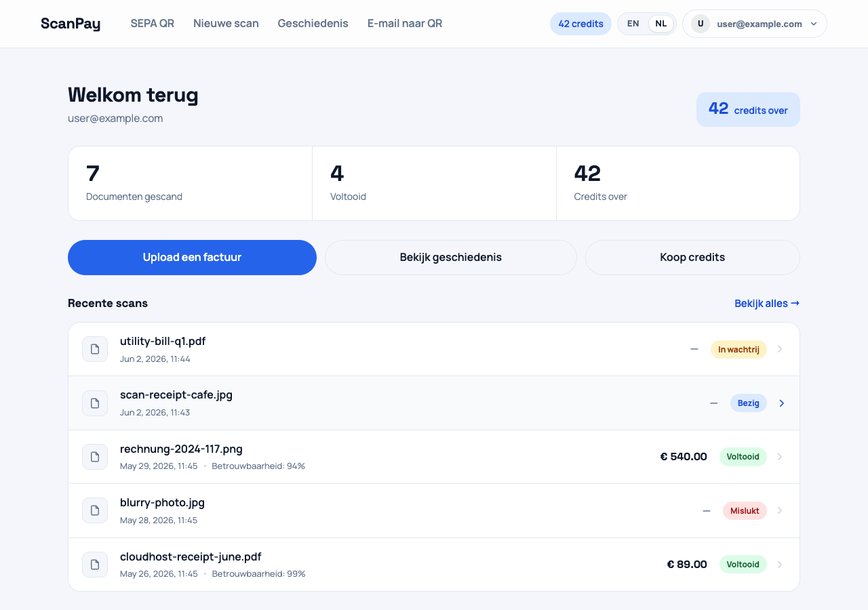Switch language to EN
This screenshot has height=610, width=868.
(633, 24)
